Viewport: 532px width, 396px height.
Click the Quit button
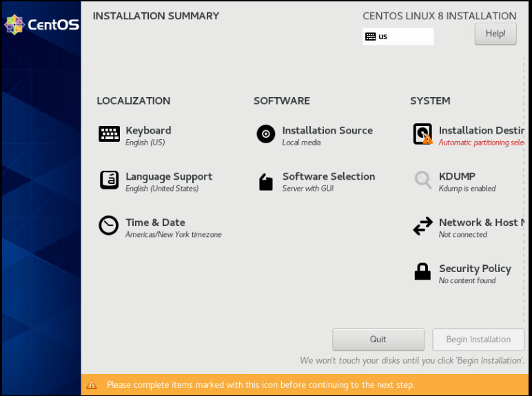point(378,340)
